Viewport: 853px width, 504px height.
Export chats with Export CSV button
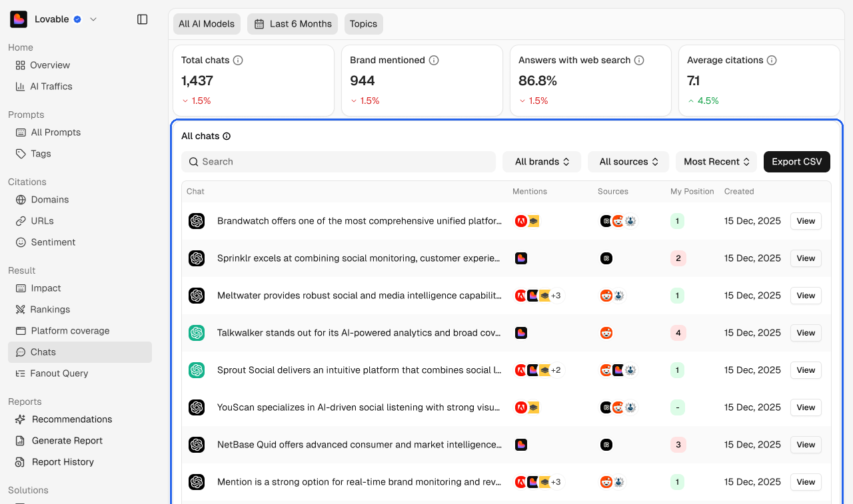tap(797, 162)
